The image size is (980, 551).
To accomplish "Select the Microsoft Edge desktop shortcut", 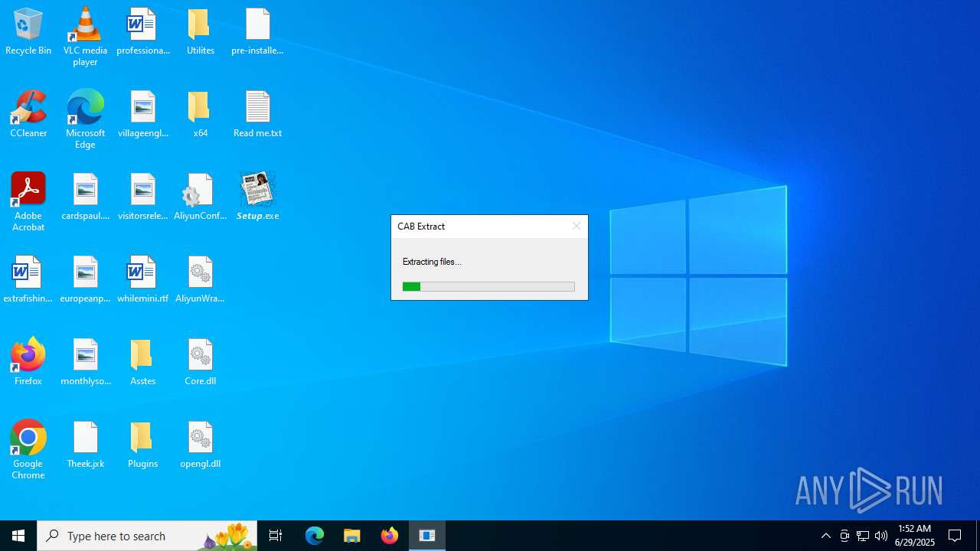I will [x=85, y=119].
